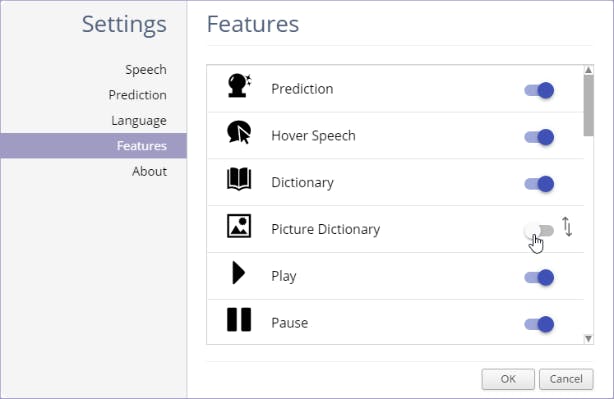Viewport: 614px width, 399px height.
Task: Click the Cancel button
Action: click(x=566, y=379)
